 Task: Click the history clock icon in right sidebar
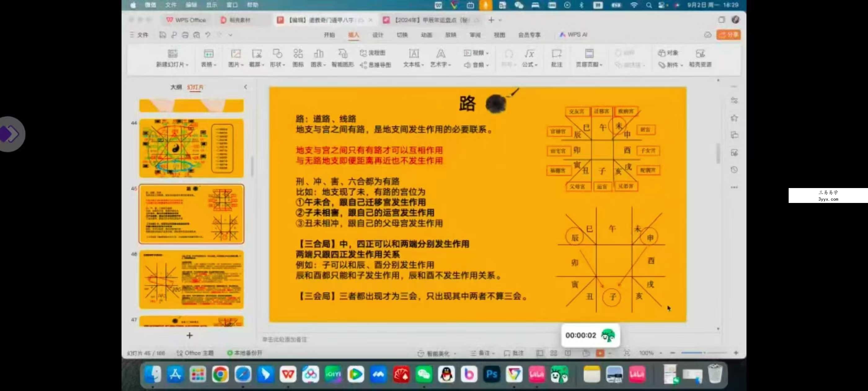pyautogui.click(x=734, y=170)
